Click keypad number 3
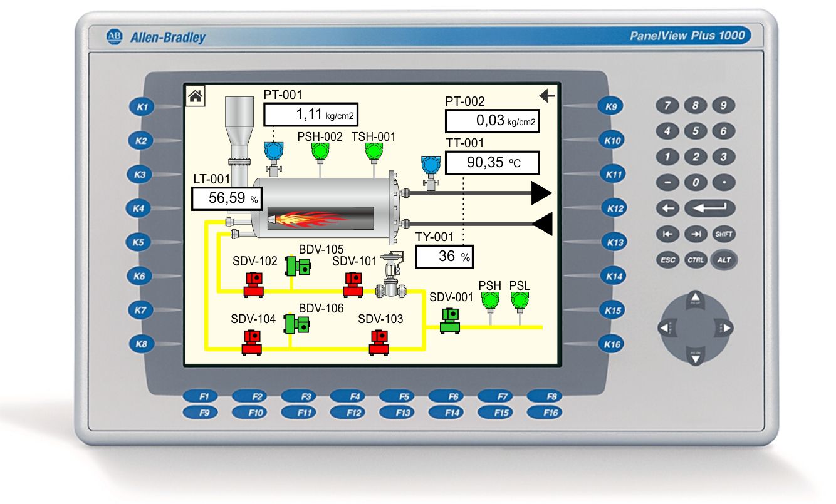Viewport: 836px width, 504px height. coord(724,157)
